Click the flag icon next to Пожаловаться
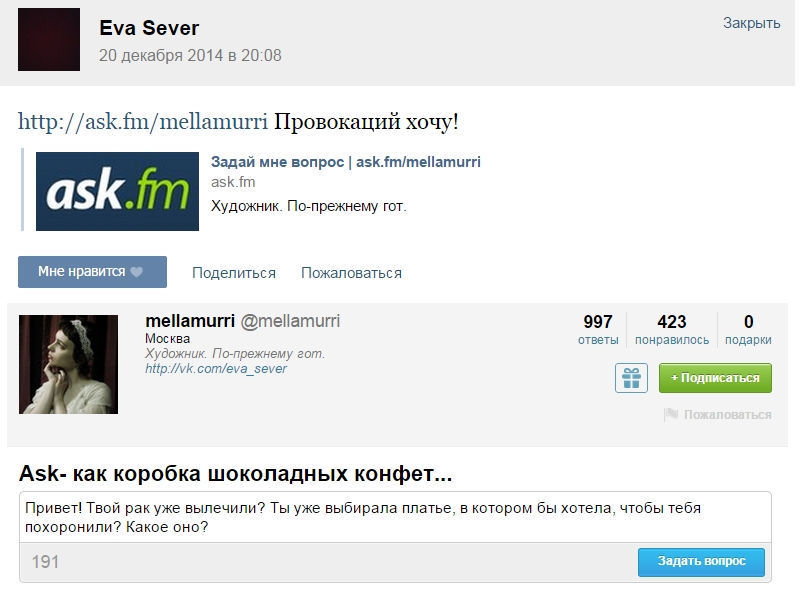The image size is (800, 600). [670, 414]
